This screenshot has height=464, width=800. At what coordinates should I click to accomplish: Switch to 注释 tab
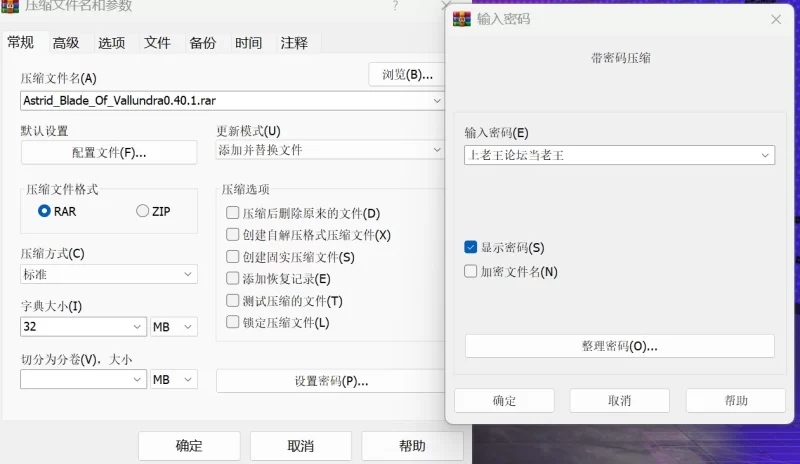click(294, 43)
